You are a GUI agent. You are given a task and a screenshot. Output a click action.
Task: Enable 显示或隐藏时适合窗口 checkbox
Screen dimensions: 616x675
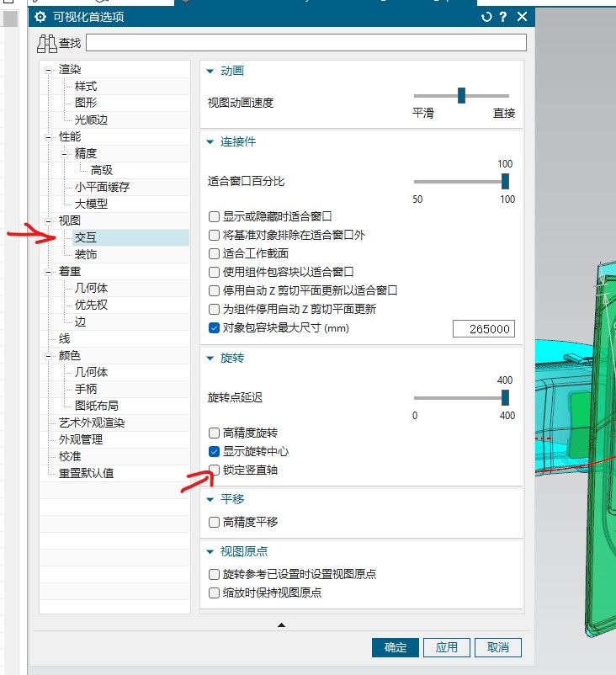coord(214,216)
